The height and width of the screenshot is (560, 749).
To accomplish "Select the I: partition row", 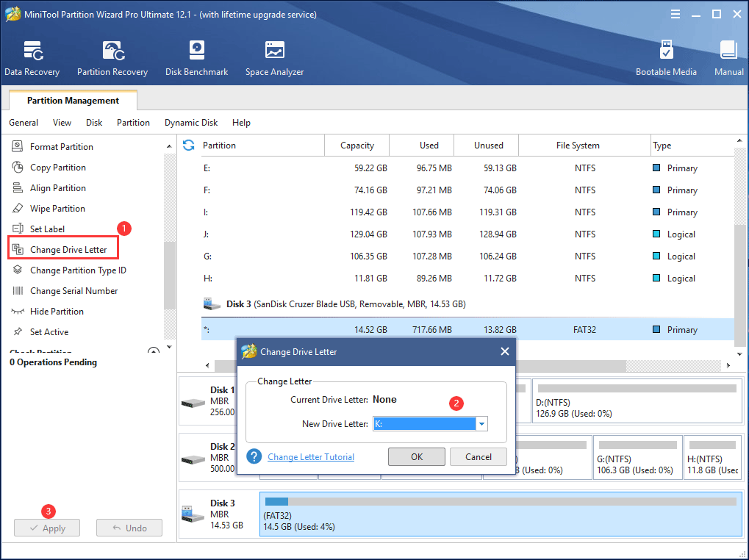I will pos(467,212).
